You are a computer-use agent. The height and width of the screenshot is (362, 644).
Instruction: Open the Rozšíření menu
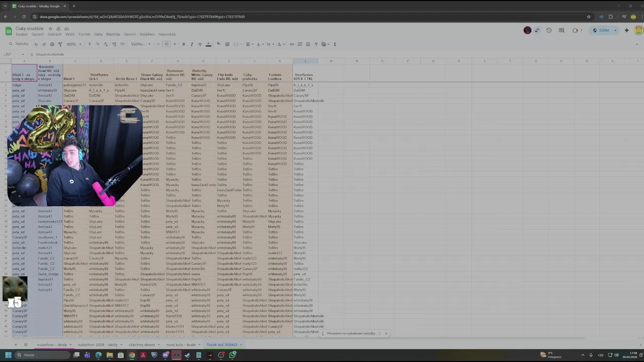[x=147, y=34]
